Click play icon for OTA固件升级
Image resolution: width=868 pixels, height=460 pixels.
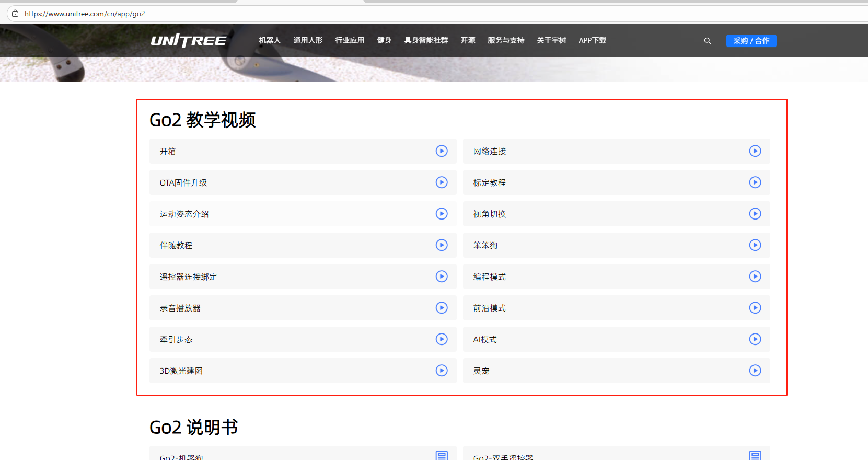point(442,182)
